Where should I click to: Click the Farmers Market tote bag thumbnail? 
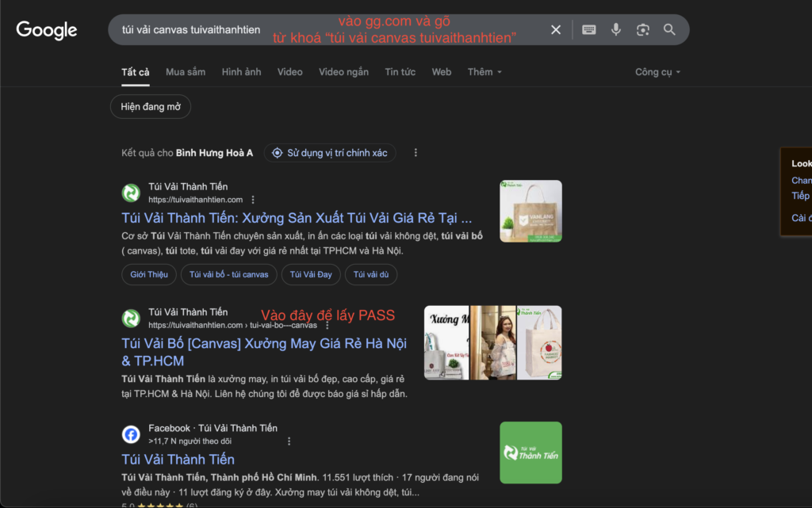click(539, 342)
